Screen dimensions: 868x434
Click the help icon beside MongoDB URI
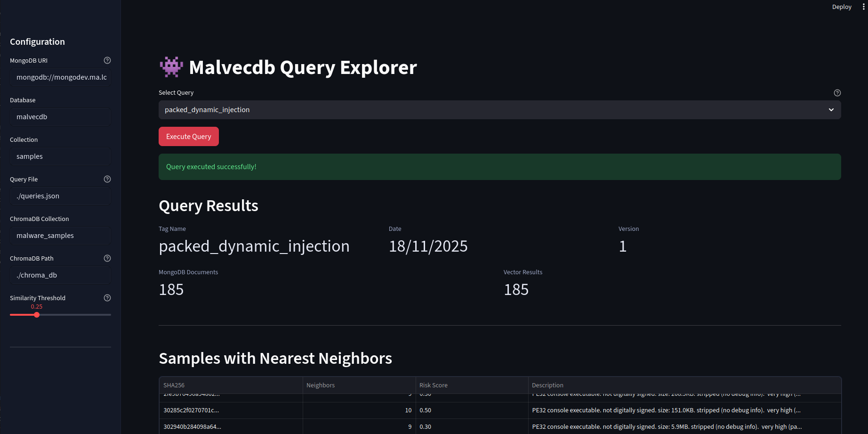107,60
